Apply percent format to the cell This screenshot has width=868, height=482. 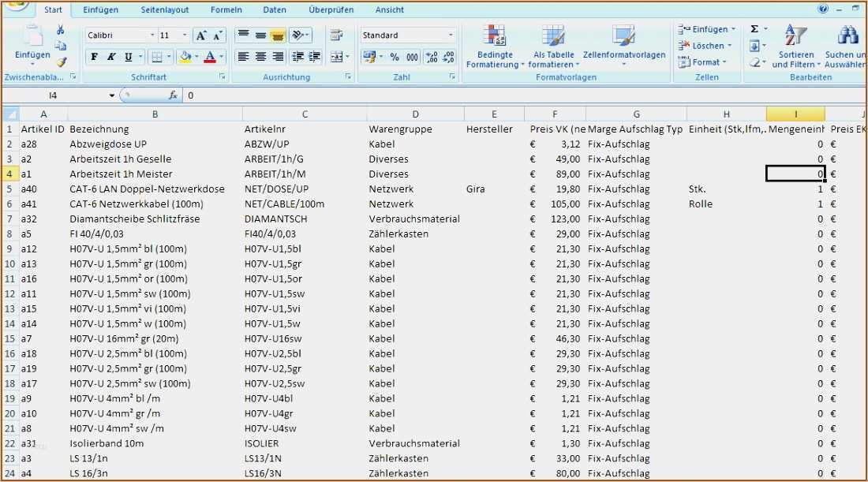pyautogui.click(x=395, y=58)
